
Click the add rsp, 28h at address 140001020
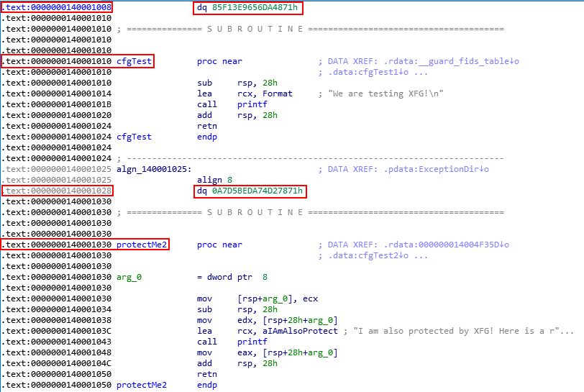pos(237,115)
